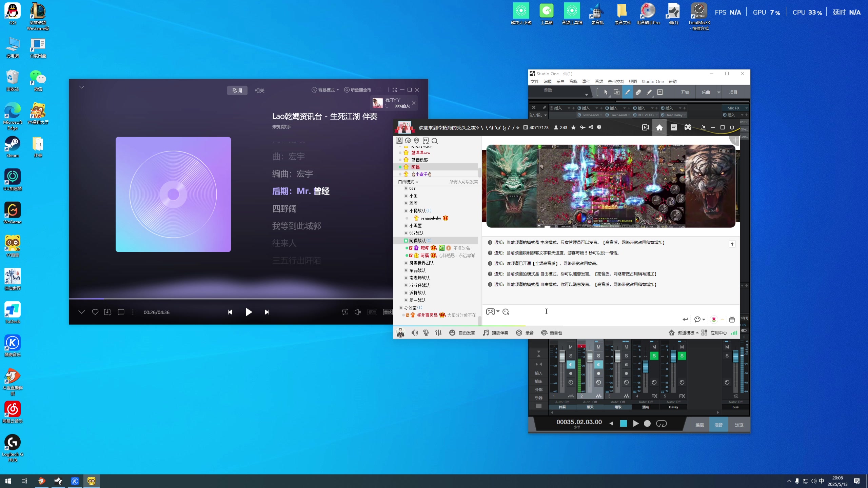The image size is (868, 488).
Task: Go to previous song in Kugou player
Action: click(x=230, y=312)
